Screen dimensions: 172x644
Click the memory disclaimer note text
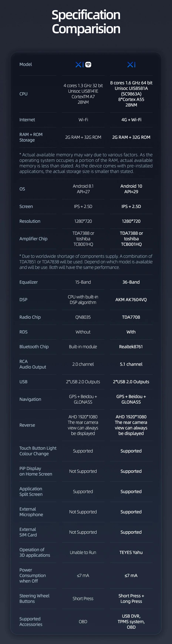(x=86, y=163)
